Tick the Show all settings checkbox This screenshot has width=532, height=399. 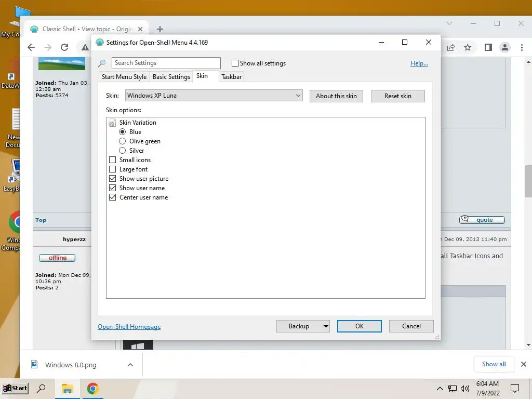tap(235, 63)
